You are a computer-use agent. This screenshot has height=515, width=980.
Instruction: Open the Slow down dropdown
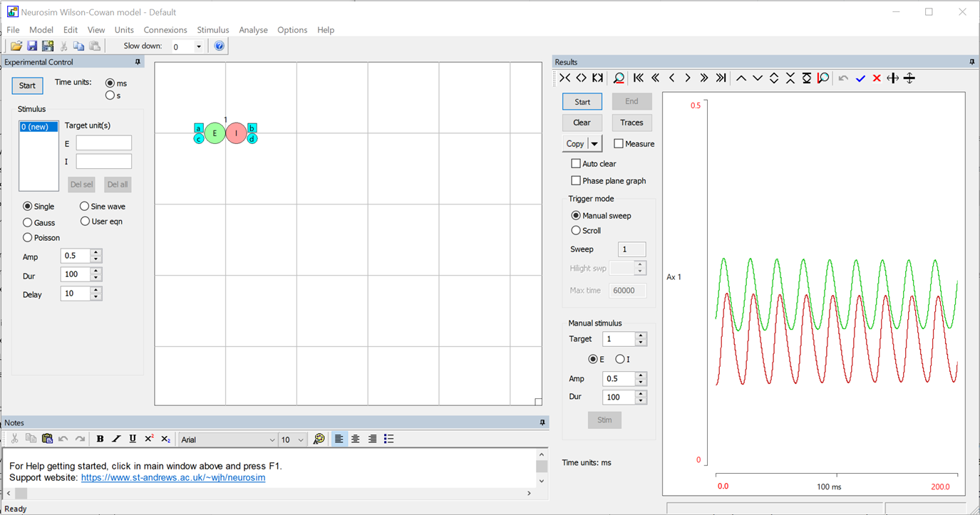(198, 47)
